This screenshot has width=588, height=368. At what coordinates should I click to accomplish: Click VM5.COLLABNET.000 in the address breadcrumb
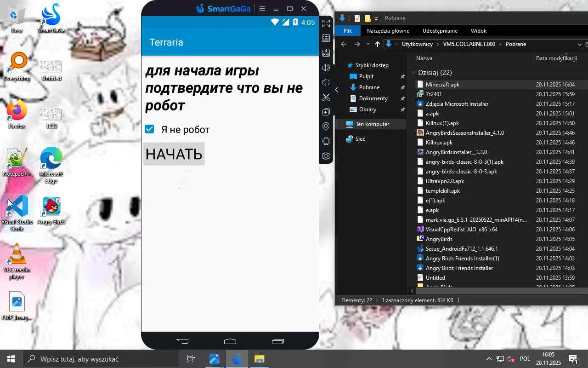[469, 44]
